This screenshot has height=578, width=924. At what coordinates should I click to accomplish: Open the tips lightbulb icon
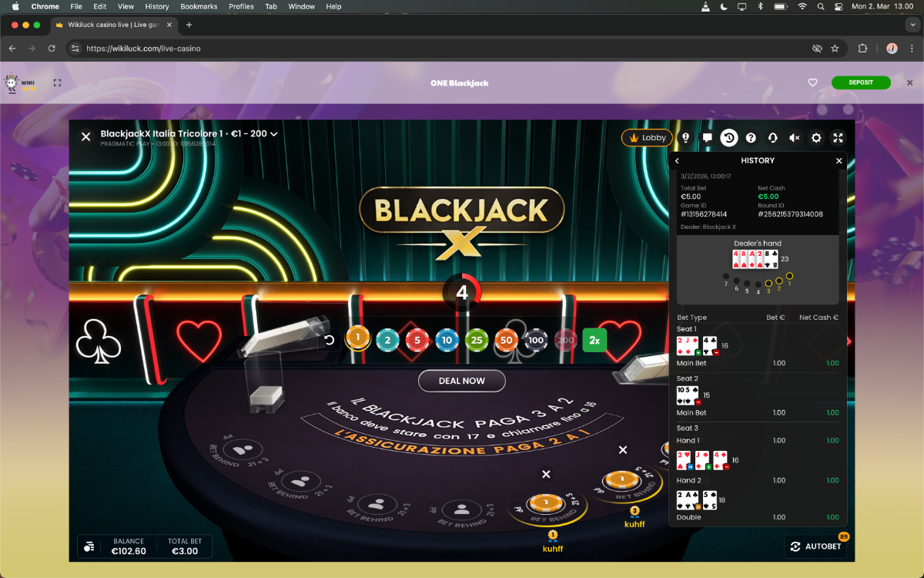pos(685,138)
